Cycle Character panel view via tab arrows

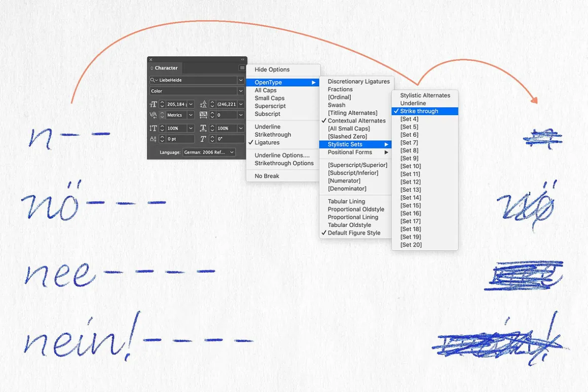pos(152,68)
